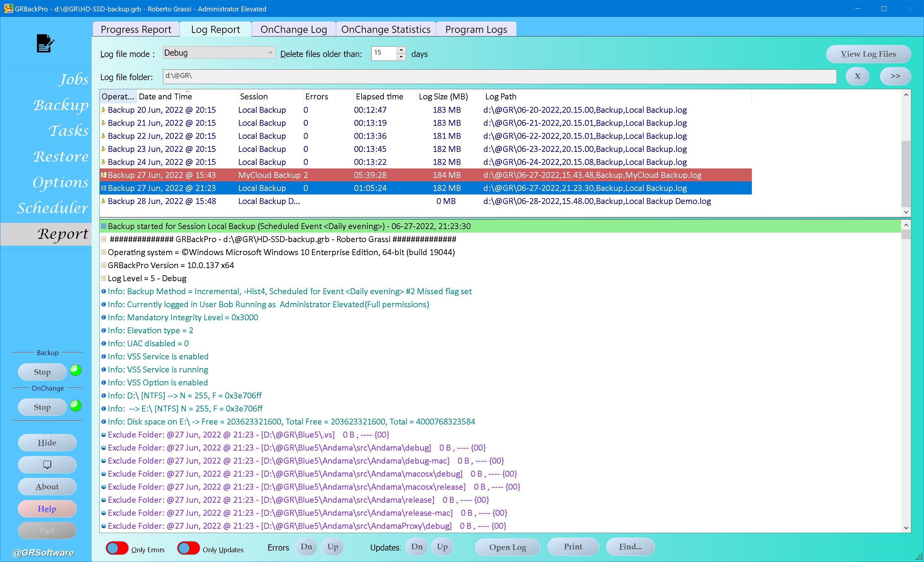The width and height of the screenshot is (924, 562).
Task: Click the green OnChange status indicator light
Action: pyautogui.click(x=76, y=406)
